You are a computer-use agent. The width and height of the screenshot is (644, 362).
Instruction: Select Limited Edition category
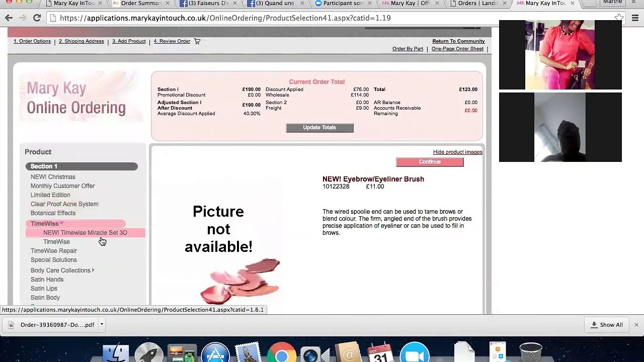[x=50, y=195]
